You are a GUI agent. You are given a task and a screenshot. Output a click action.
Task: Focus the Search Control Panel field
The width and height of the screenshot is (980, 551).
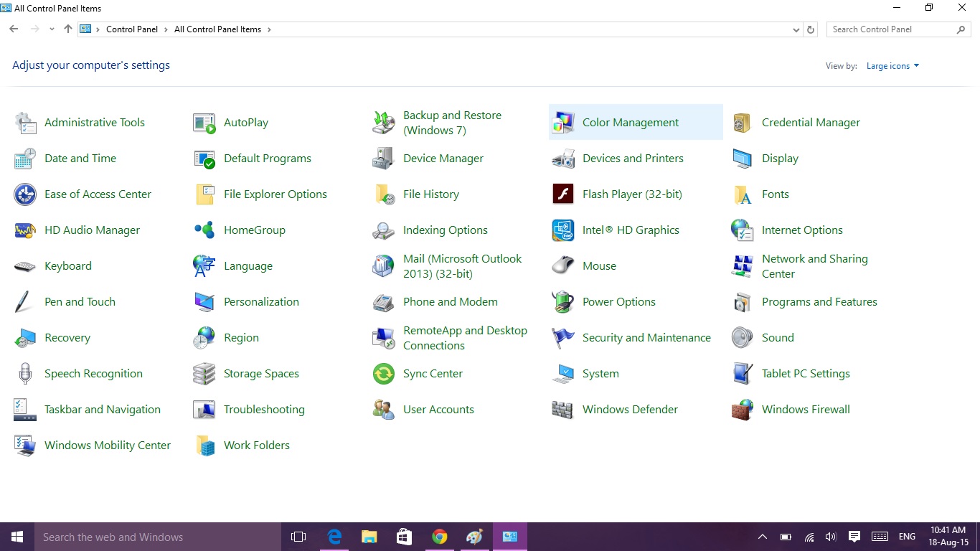tap(898, 29)
